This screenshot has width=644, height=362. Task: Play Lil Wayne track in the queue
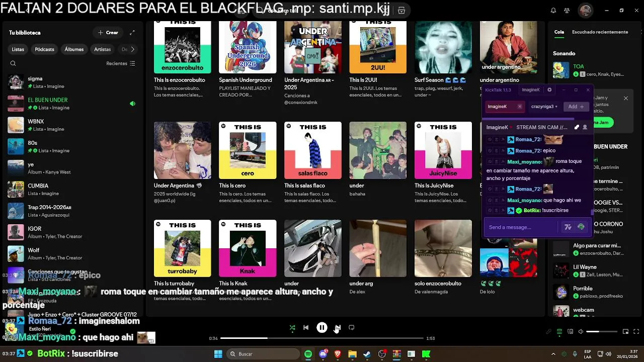(594, 270)
